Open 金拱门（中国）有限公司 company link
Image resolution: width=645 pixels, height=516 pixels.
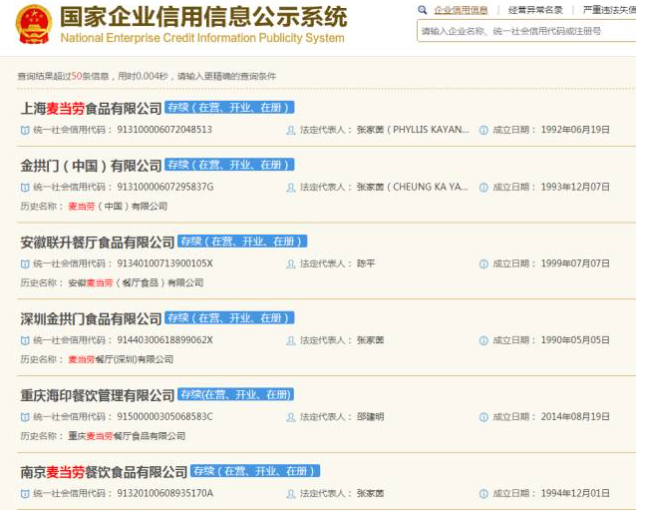click(91, 165)
